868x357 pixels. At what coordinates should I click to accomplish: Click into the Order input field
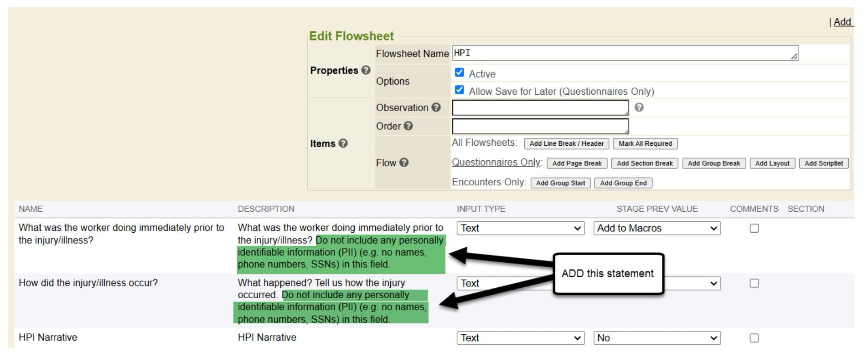(x=540, y=126)
